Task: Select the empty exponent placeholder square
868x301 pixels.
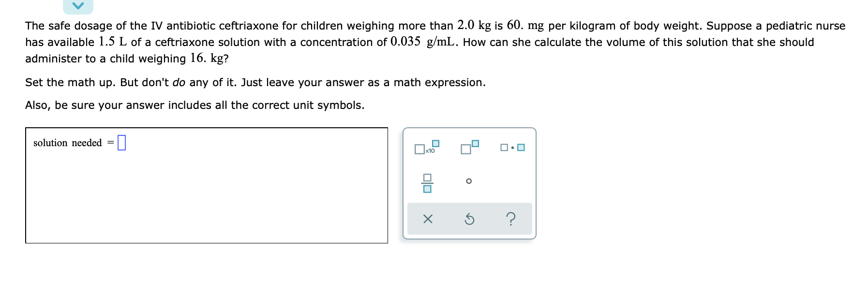Action: pyautogui.click(x=475, y=144)
